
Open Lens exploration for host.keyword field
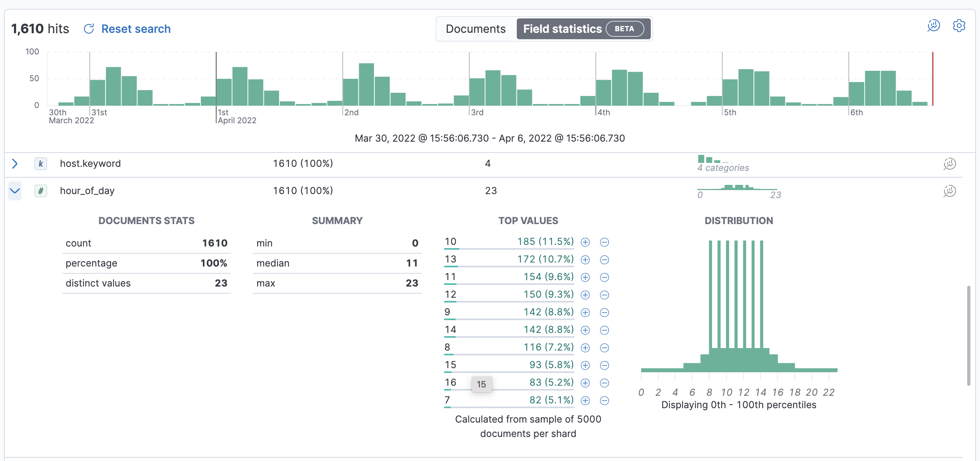[x=950, y=164]
